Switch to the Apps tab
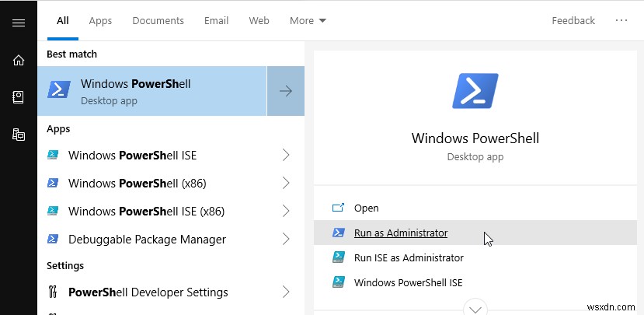644x315 pixels. pyautogui.click(x=101, y=20)
